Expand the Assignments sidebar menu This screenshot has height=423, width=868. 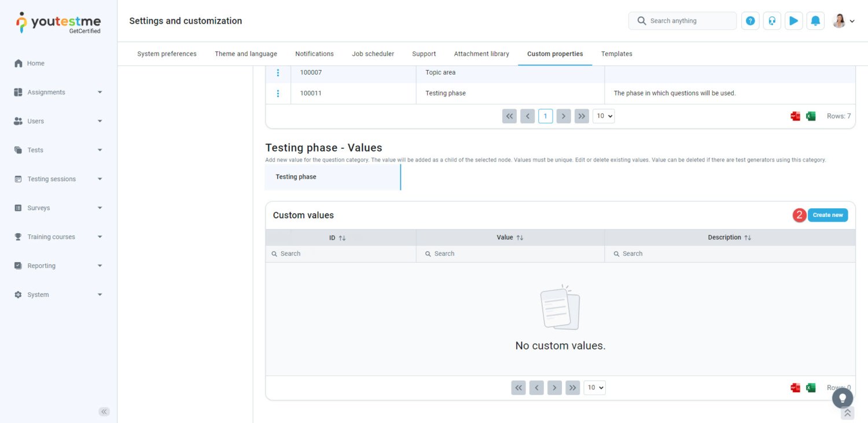point(58,92)
